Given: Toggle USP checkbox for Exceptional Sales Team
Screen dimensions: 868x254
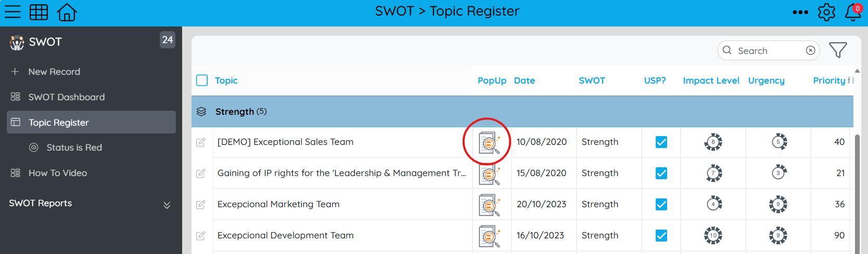Looking at the screenshot, I should [661, 142].
